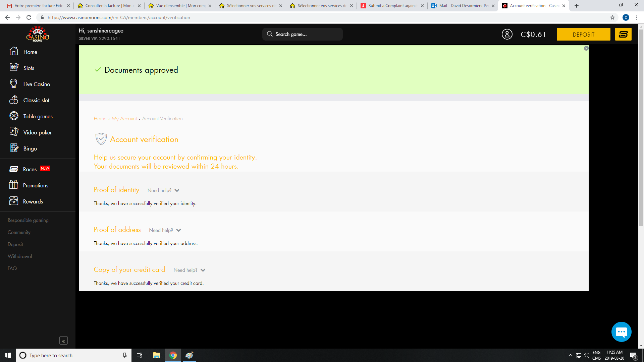The width and height of the screenshot is (644, 362).
Task: Collapse the left sidebar menu
Action: pos(63,341)
